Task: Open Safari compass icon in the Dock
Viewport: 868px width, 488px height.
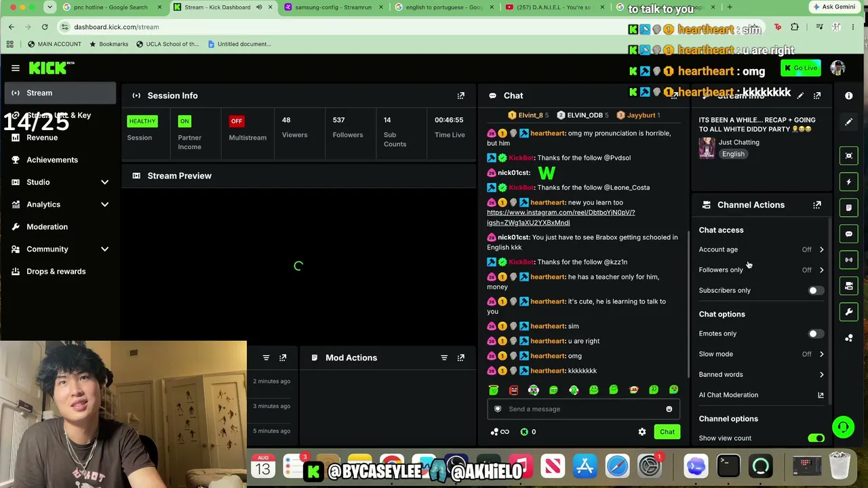Action: (617, 466)
